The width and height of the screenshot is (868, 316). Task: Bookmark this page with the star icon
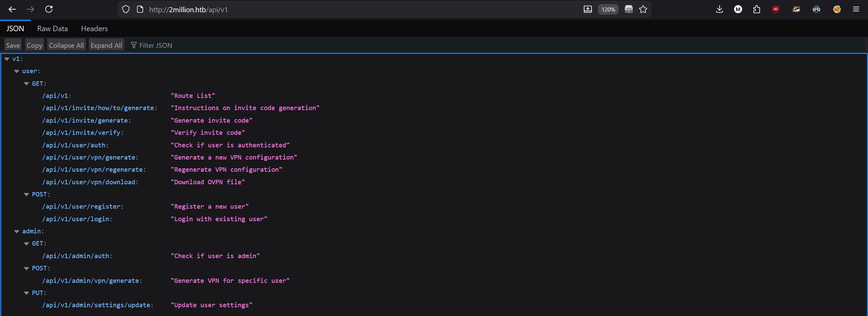[643, 9]
